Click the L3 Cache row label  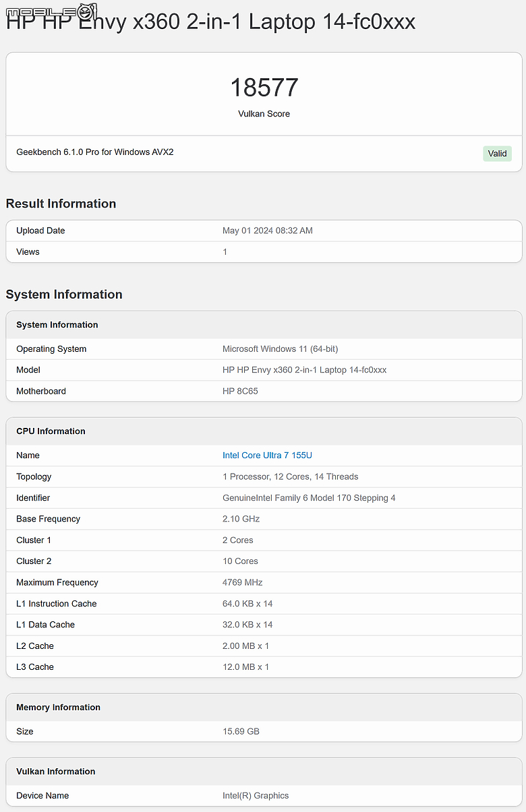coord(35,667)
